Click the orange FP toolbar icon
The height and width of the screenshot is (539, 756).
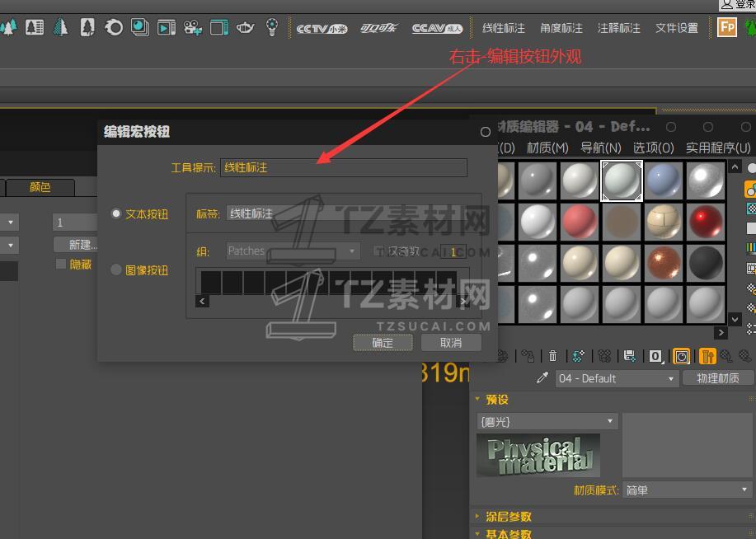click(x=727, y=27)
